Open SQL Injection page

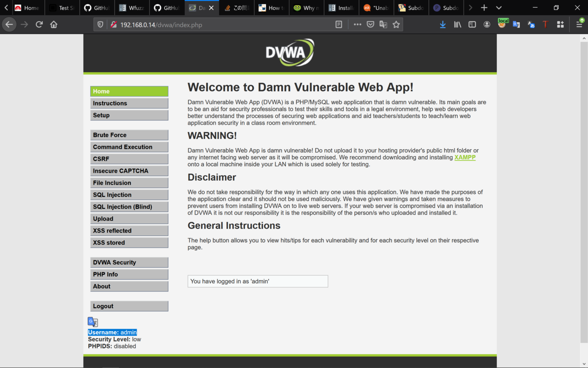coord(129,195)
